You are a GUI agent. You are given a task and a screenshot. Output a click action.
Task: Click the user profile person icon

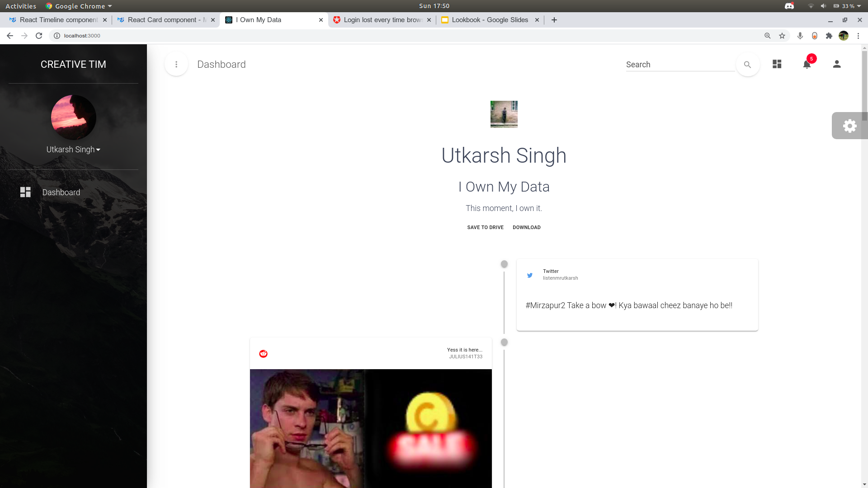click(836, 64)
